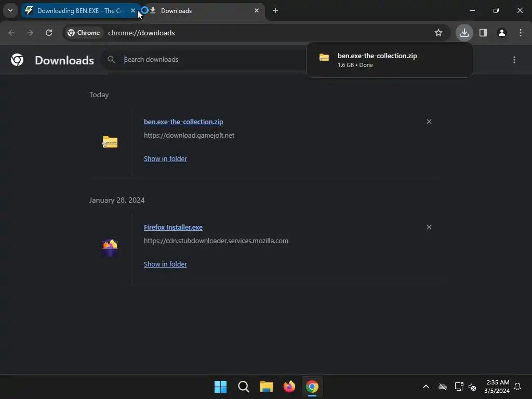Show hidden system tray icons
This screenshot has width=532, height=399.
426,387
